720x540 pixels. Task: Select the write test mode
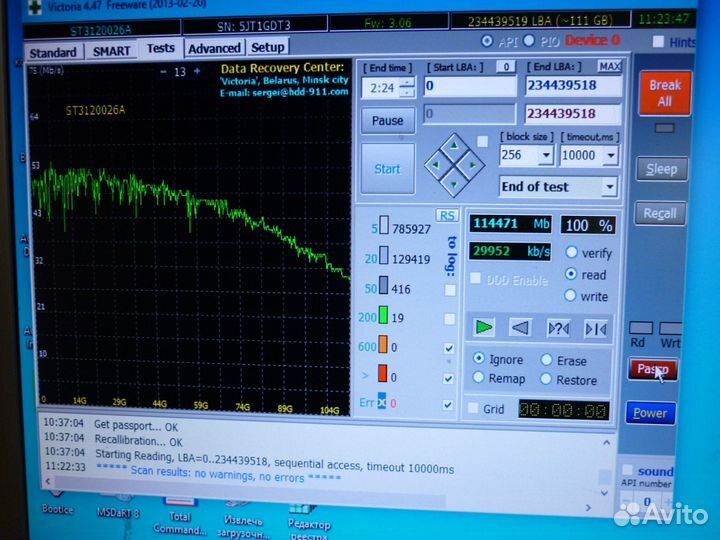click(x=570, y=295)
